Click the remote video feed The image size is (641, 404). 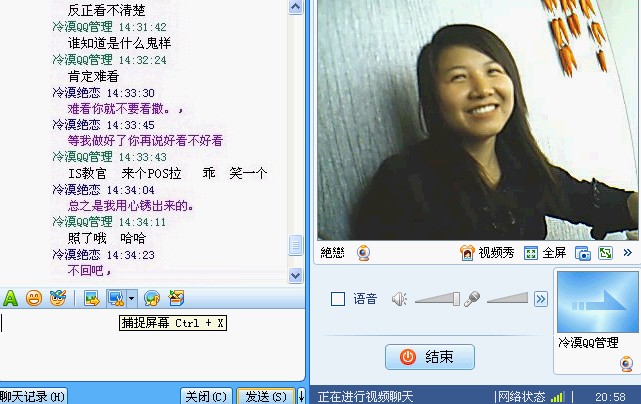click(478, 119)
